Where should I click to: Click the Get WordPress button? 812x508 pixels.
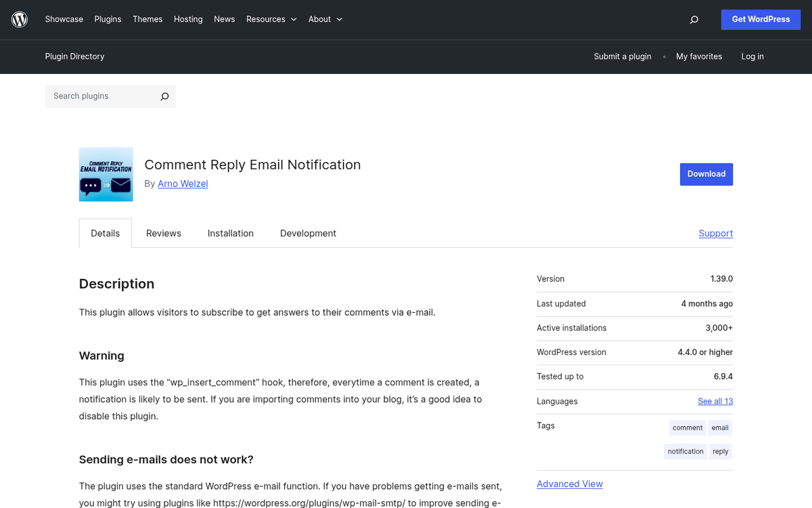tap(761, 20)
